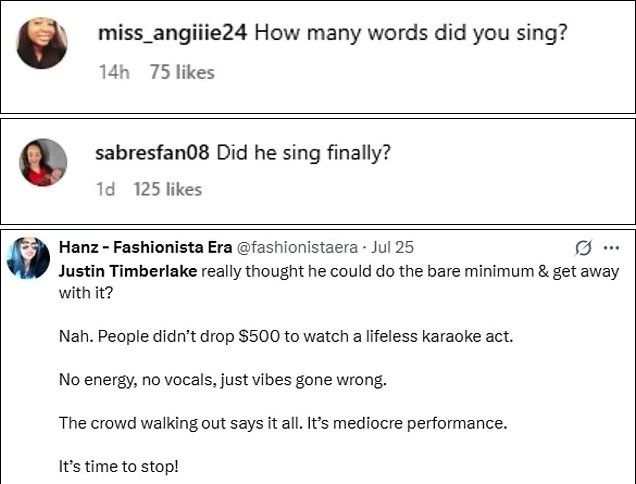Click the 1d comment timestamp

tap(104, 189)
